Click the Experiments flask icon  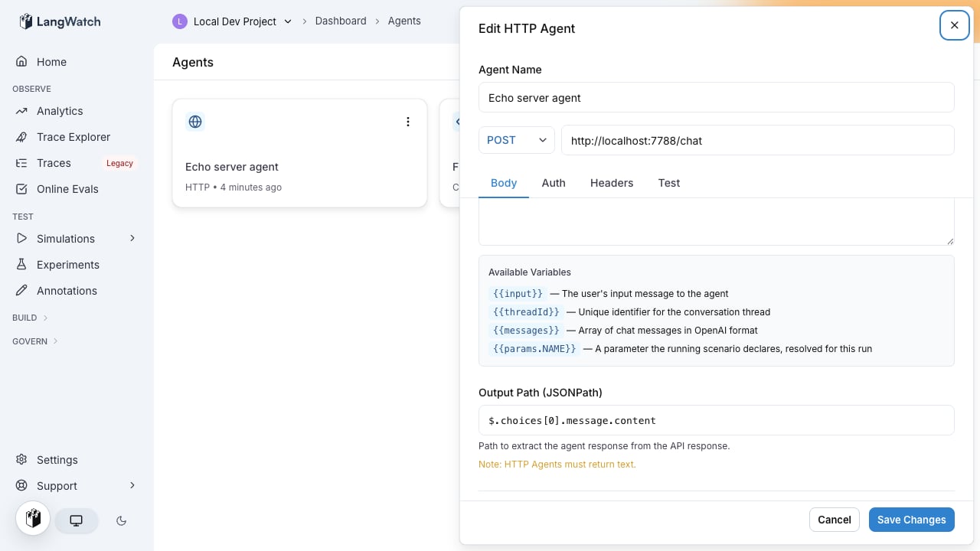(x=21, y=265)
